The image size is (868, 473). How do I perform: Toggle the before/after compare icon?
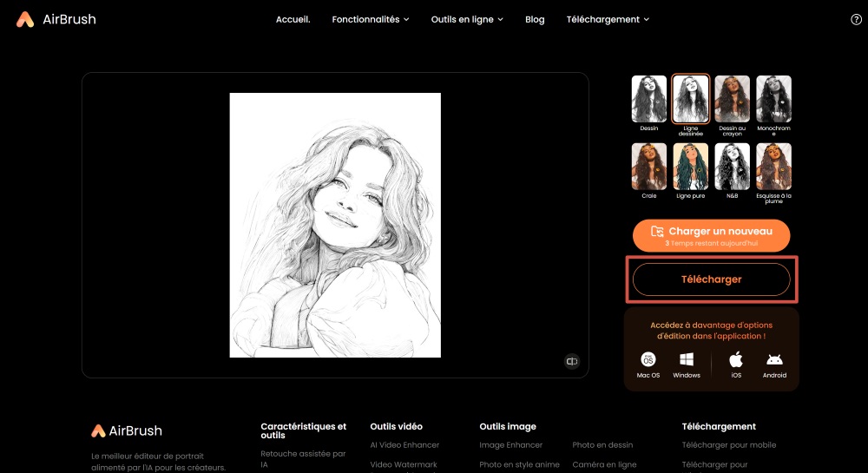(571, 361)
